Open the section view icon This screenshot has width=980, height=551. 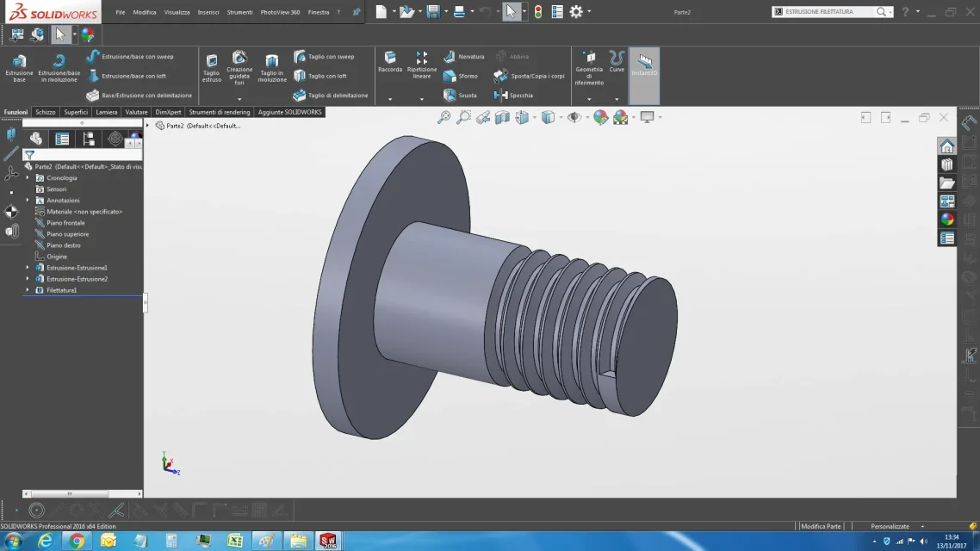[503, 117]
